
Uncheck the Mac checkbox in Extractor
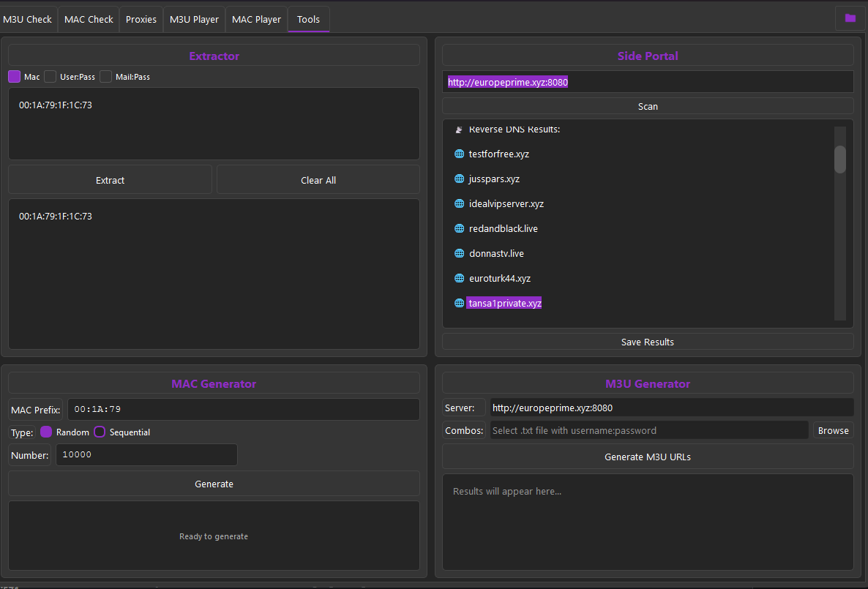[14, 76]
